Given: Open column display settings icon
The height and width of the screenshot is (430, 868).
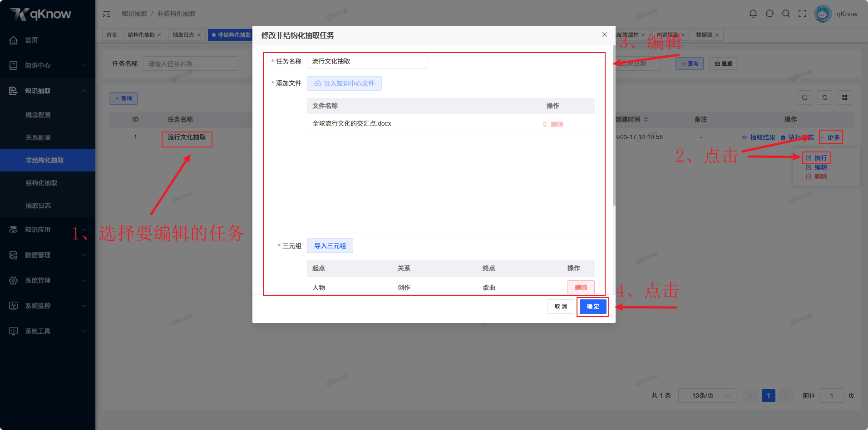Looking at the screenshot, I should 845,98.
